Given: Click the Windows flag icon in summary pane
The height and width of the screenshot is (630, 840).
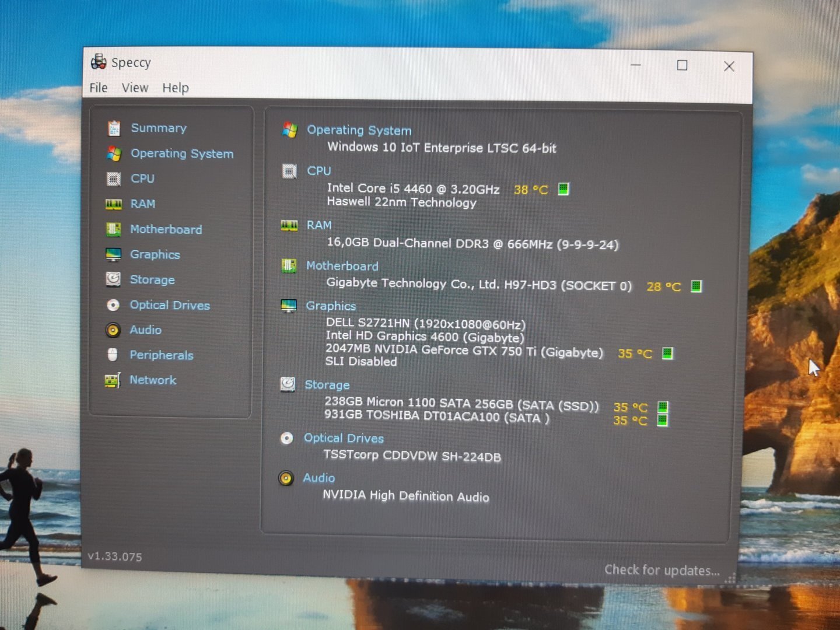Looking at the screenshot, I should point(289,129).
